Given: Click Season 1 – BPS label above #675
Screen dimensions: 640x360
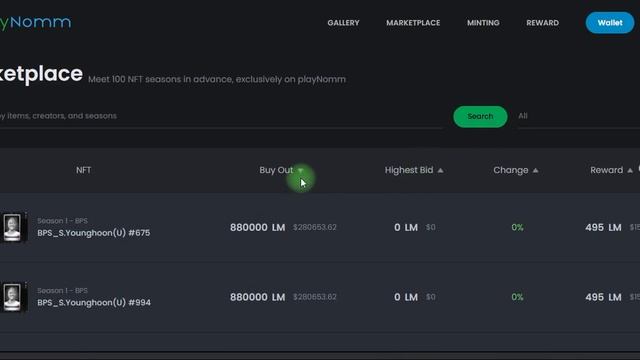Looking at the screenshot, I should tap(62, 221).
